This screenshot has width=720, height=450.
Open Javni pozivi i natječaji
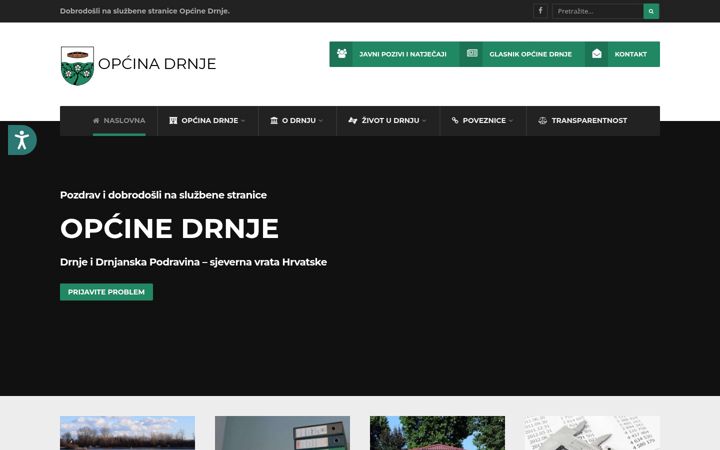pyautogui.click(x=403, y=54)
